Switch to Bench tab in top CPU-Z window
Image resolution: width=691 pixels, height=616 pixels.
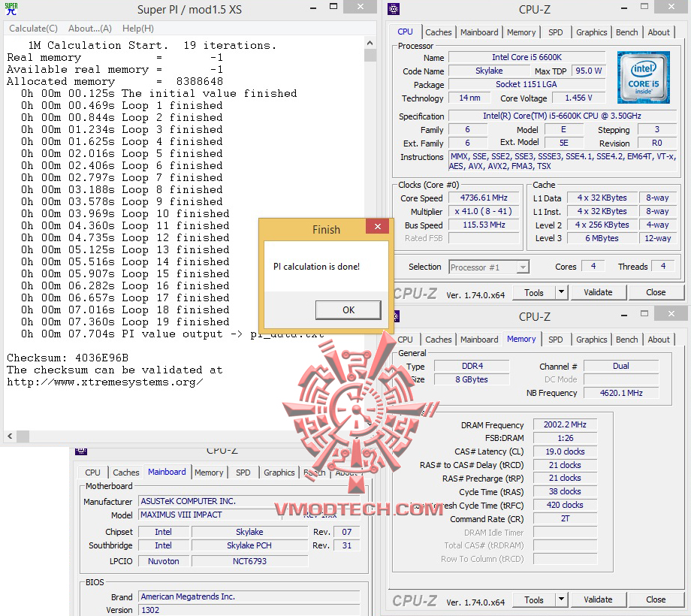tap(626, 32)
